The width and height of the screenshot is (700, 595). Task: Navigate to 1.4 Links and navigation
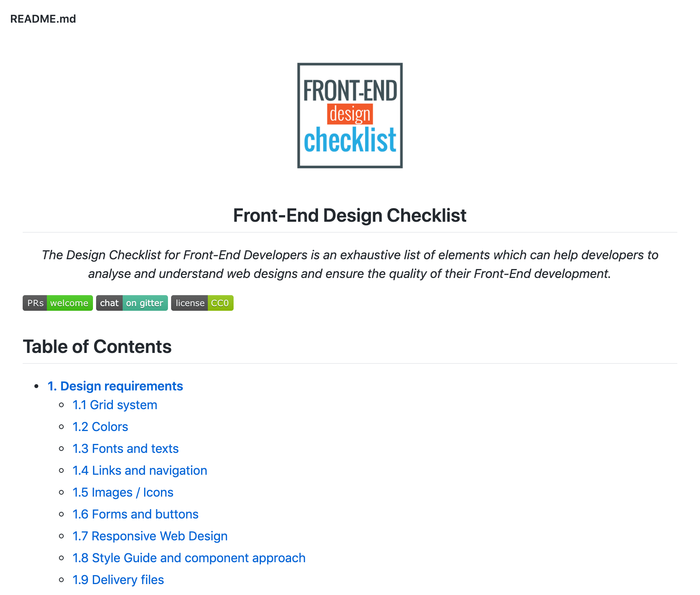click(140, 470)
